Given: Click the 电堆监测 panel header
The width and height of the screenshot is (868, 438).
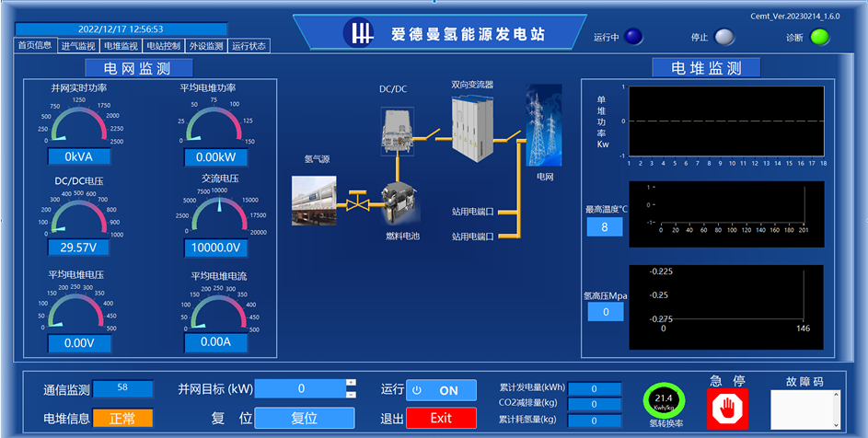Looking at the screenshot, I should coord(706,68).
